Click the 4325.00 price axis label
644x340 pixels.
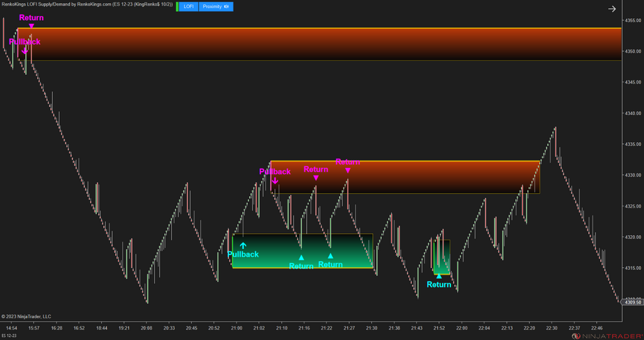[633, 206]
